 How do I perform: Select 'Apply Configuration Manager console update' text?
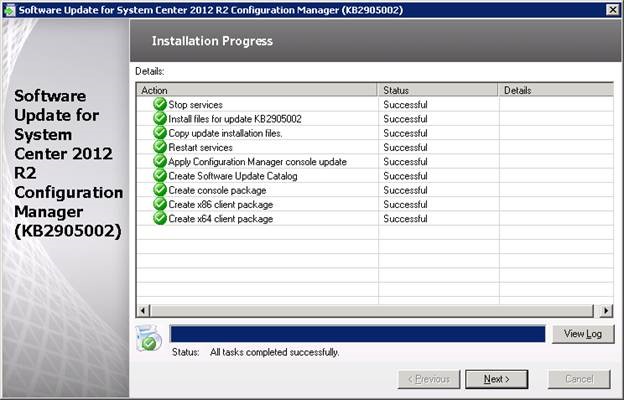257,162
